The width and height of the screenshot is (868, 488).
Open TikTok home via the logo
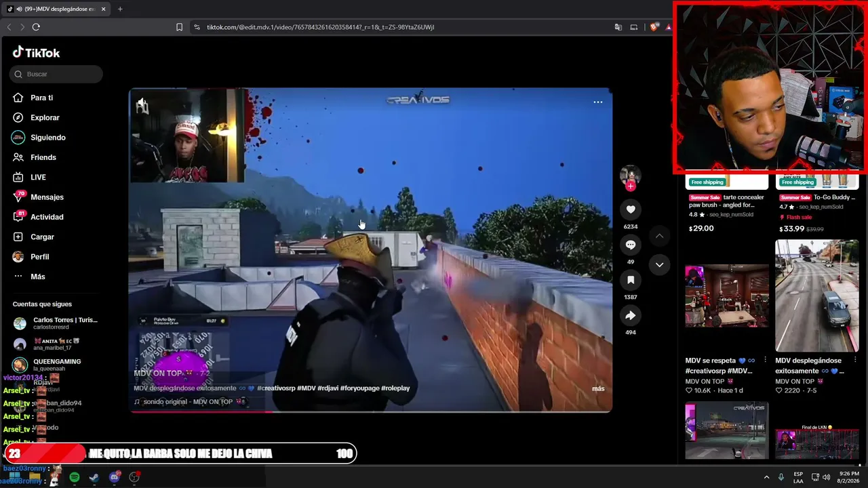coord(36,53)
